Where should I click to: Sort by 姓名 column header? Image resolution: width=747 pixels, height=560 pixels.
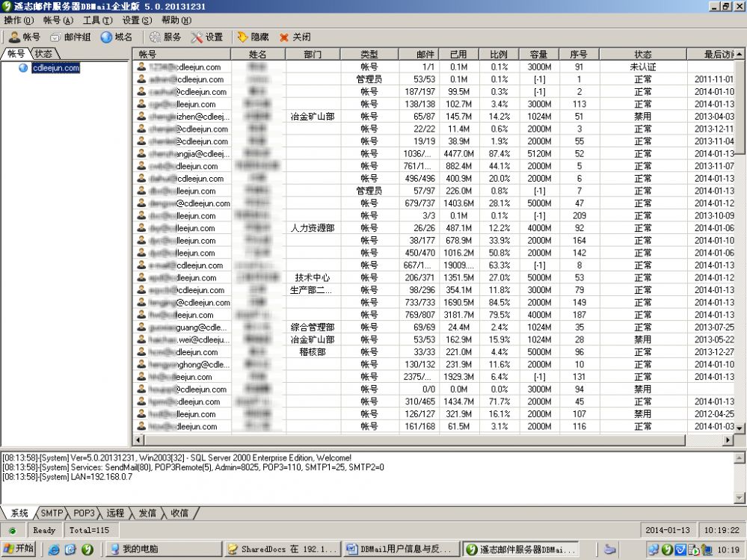pyautogui.click(x=258, y=55)
